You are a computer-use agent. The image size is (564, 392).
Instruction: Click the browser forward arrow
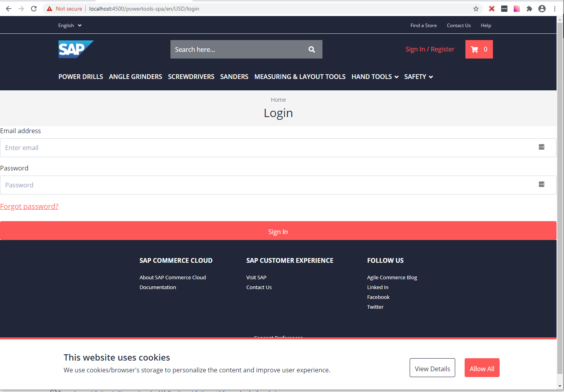coord(21,9)
